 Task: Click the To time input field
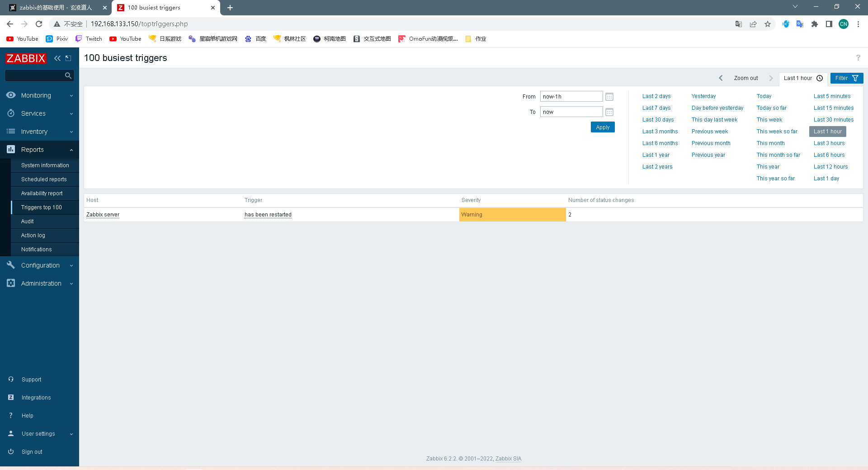(x=571, y=112)
